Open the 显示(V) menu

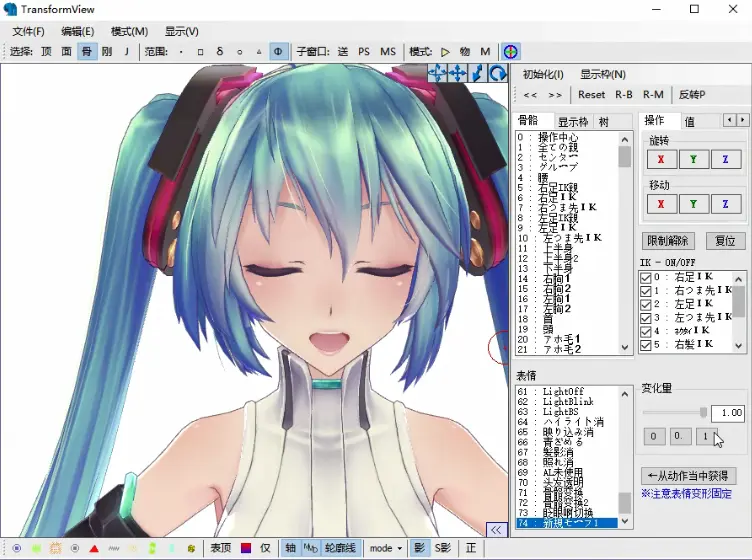[182, 32]
